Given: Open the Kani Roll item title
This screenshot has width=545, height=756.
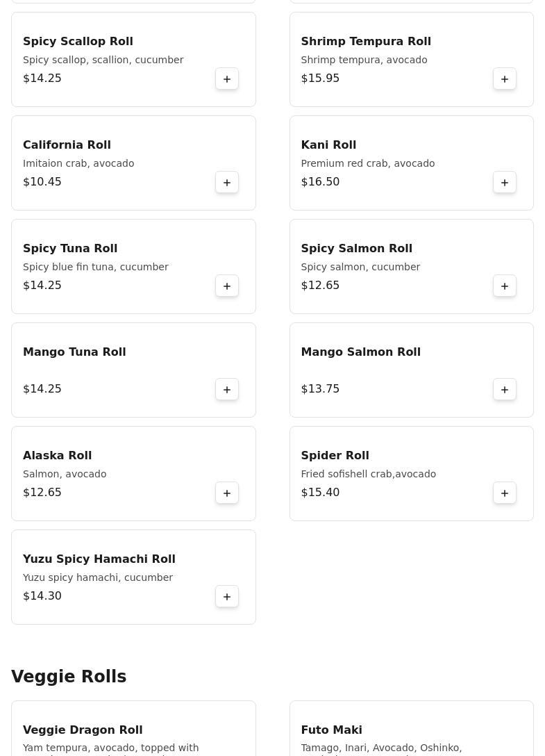Looking at the screenshot, I should point(328,145).
